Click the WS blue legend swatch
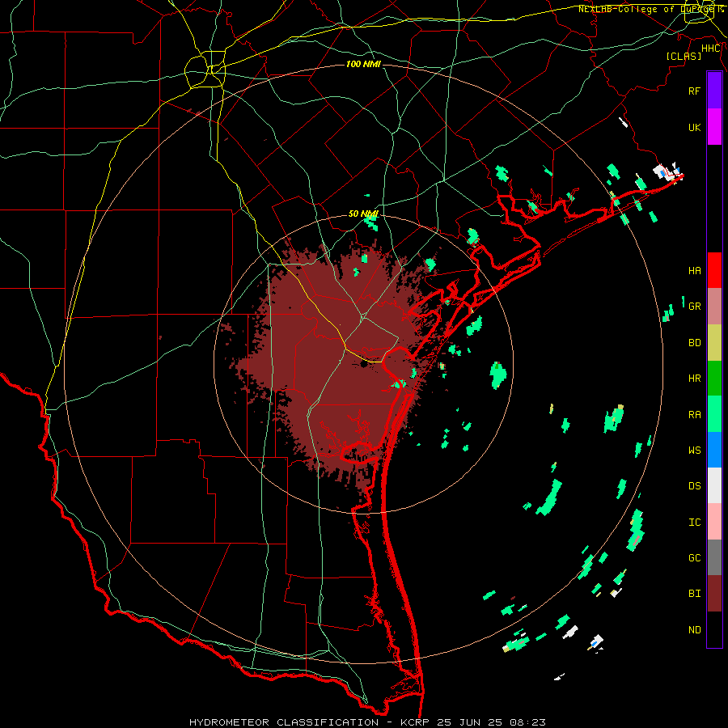Image resolution: width=728 pixels, height=728 pixels. pos(714,450)
